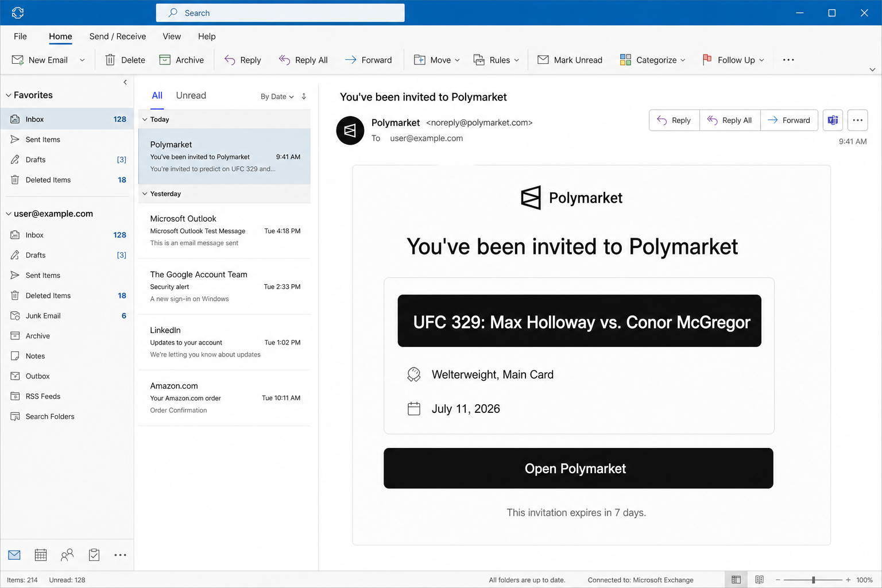882x588 pixels.
Task: Click Forward button in message header
Action: pos(789,120)
